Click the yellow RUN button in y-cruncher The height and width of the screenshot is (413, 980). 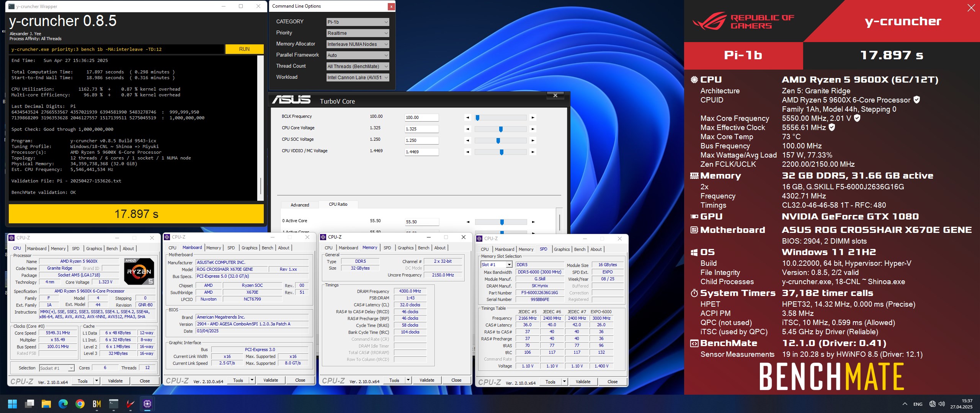click(244, 49)
